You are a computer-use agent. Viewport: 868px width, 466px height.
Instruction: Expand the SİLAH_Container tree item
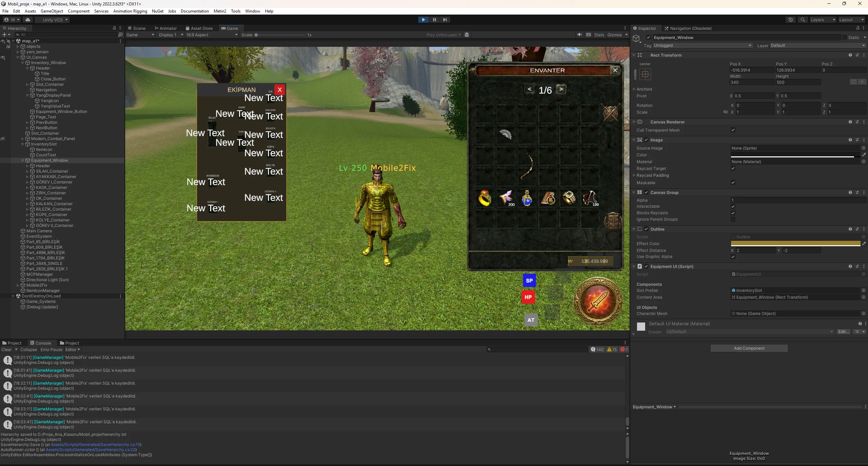click(27, 171)
